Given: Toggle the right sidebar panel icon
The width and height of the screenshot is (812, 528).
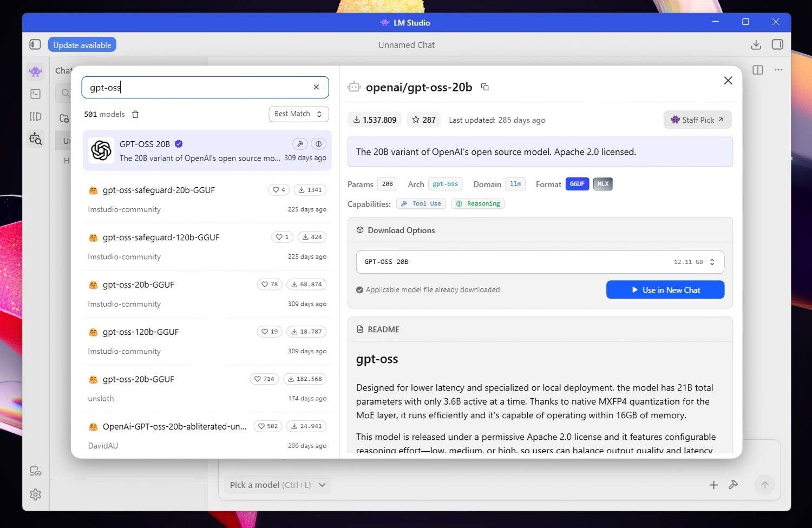Looking at the screenshot, I should (x=777, y=44).
